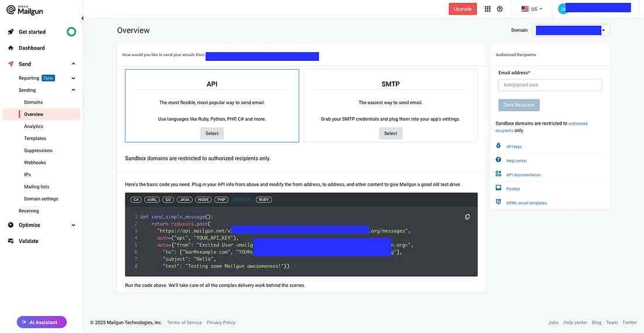The height and width of the screenshot is (333, 644).
Task: Click the API documentation icon
Action: pos(499,174)
